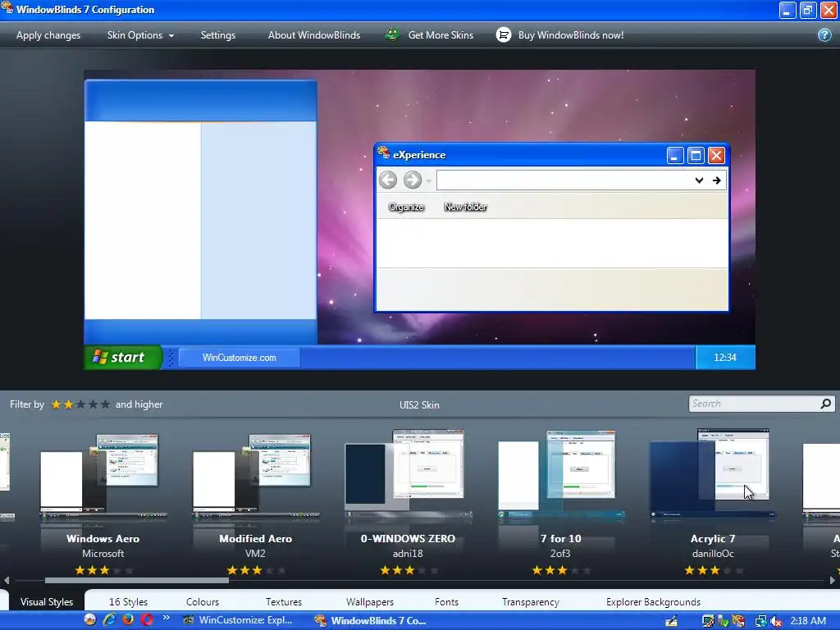840x630 pixels.
Task: Open the help question mark icon
Action: 824,34
